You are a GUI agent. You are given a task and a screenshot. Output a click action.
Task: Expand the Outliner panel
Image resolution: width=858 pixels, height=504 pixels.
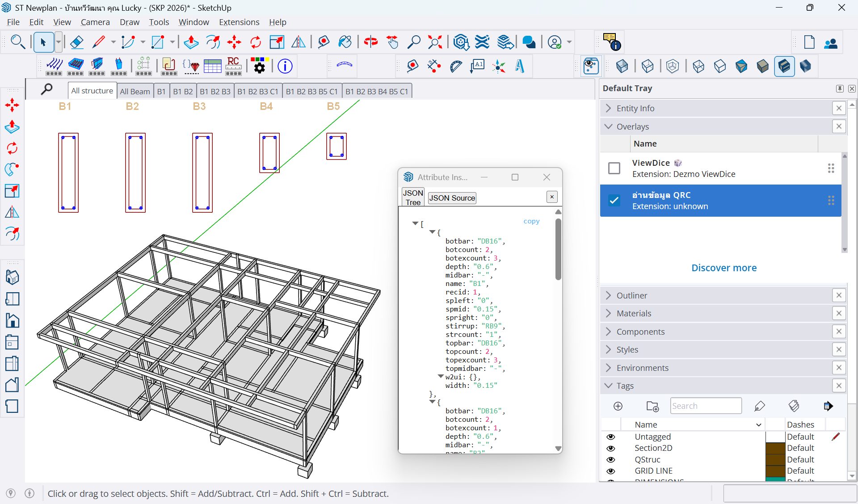715,295
